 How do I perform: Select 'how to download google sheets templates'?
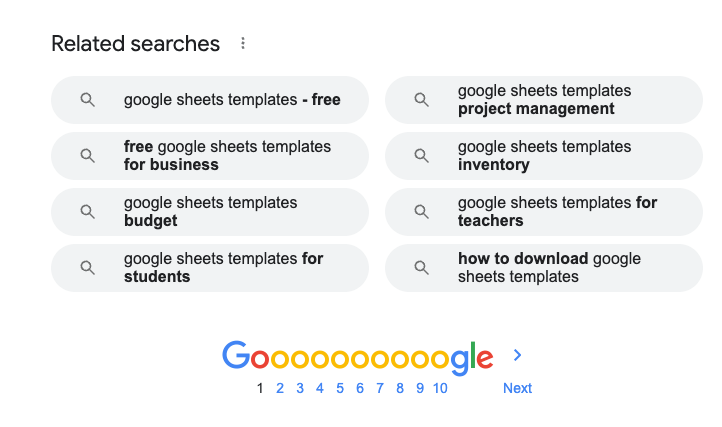pyautogui.click(x=544, y=268)
